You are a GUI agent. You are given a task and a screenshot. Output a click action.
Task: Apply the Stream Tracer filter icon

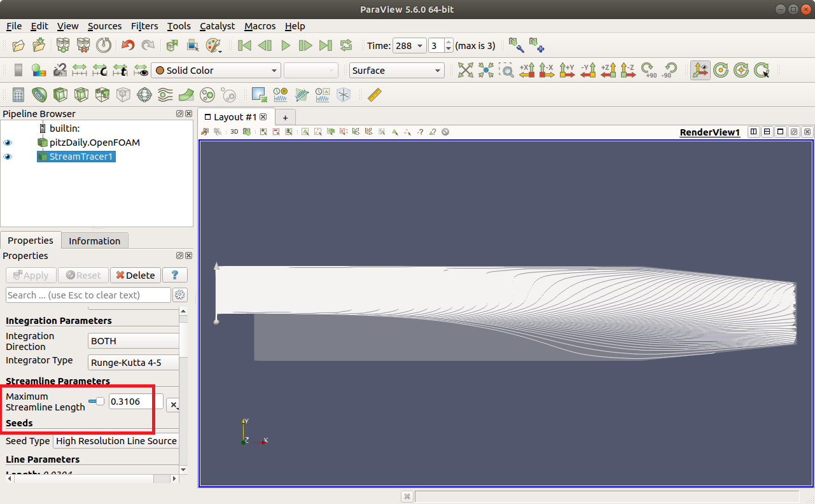pos(165,95)
